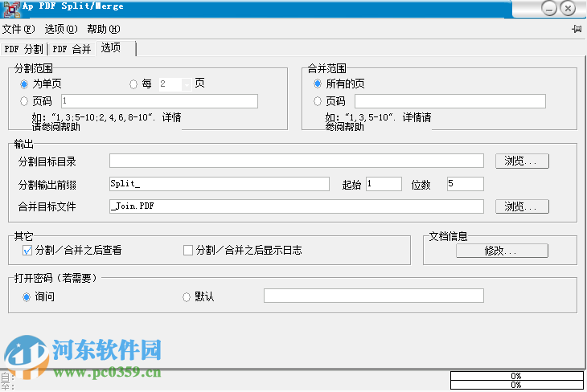Click 合并目标文件 field with _Join.PDF
Screen dimensions: 587x392
coord(297,206)
